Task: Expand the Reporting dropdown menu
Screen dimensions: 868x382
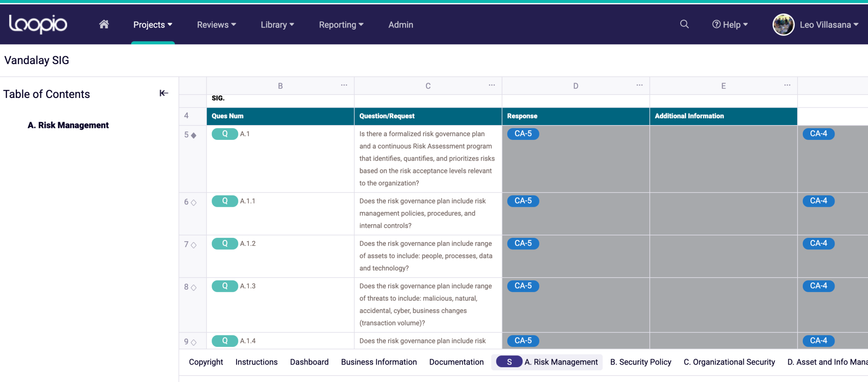Action: (x=341, y=25)
